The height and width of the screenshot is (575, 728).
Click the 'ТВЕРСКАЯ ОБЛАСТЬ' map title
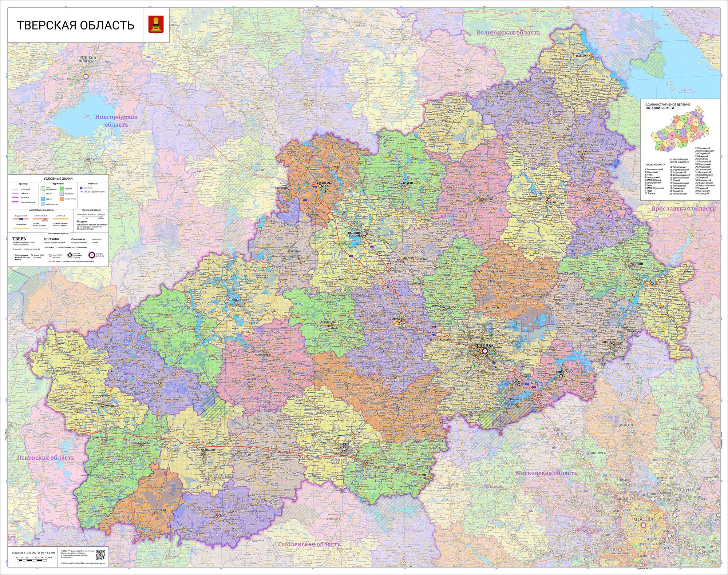coord(76,25)
